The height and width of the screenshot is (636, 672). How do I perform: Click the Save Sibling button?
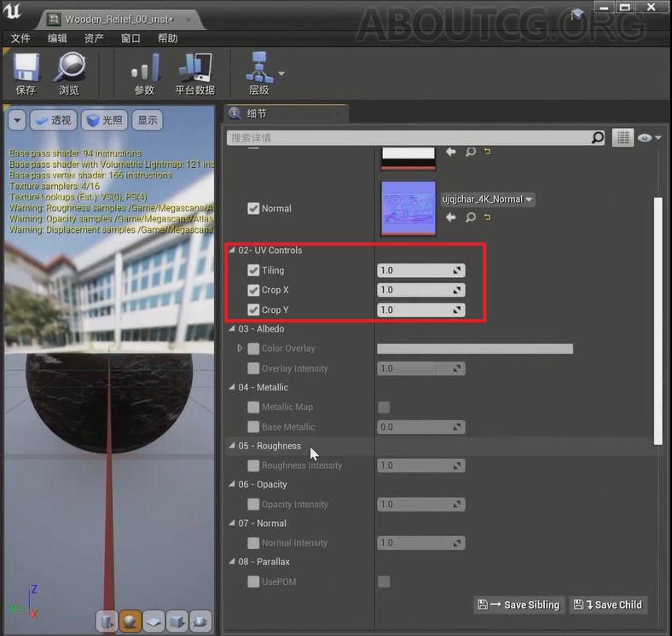click(x=519, y=604)
